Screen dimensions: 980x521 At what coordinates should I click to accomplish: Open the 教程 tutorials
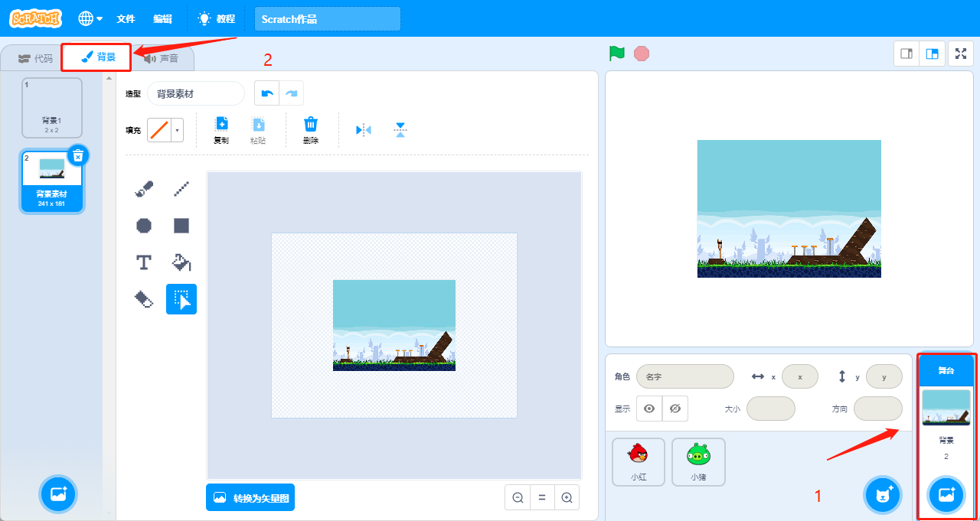coord(217,18)
